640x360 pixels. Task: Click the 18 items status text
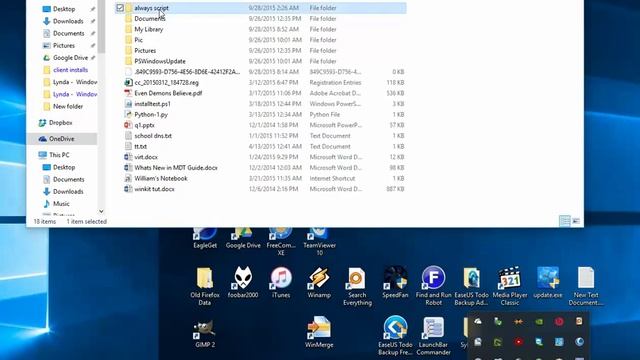pyautogui.click(x=44, y=221)
